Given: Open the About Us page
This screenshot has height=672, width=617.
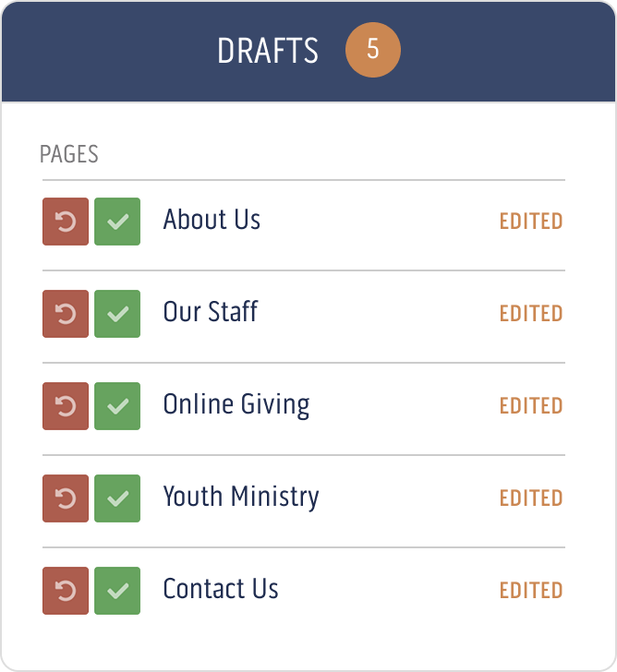Looking at the screenshot, I should (x=212, y=221).
